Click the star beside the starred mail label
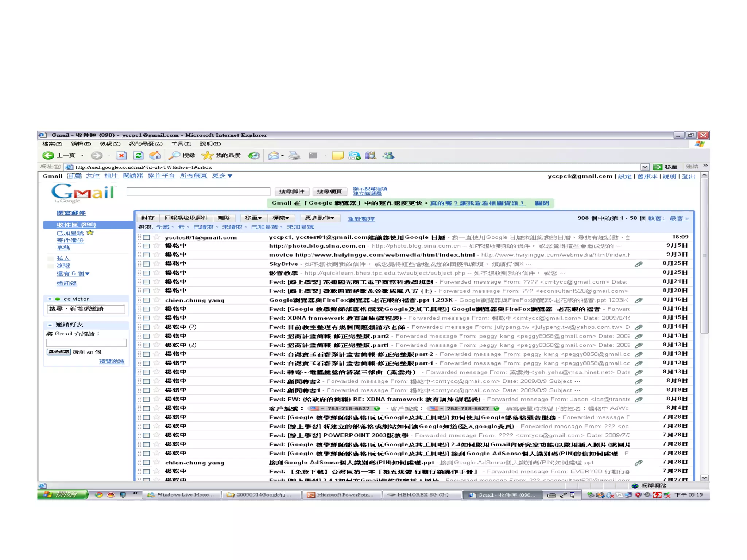The width and height of the screenshot is (747, 560). click(90, 233)
